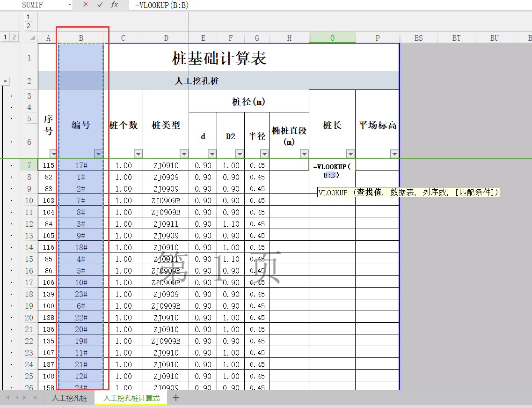Click the select-all corner triangle
Screen dimensions: 532x408
point(32,38)
